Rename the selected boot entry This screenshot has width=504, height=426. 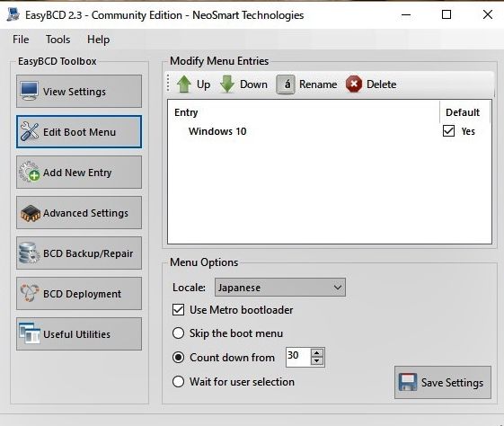[x=306, y=84]
